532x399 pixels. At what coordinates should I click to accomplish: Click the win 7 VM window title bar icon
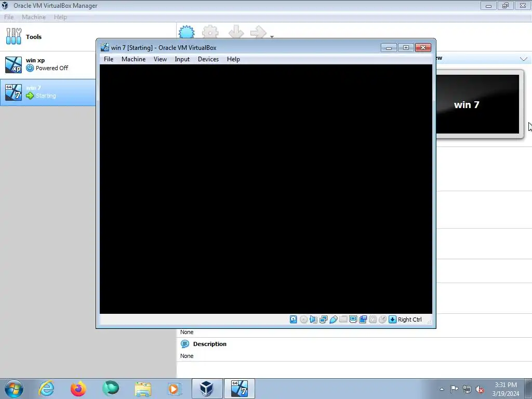pyautogui.click(x=105, y=47)
